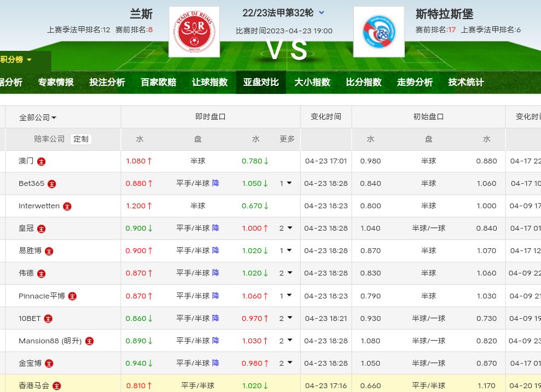Click the 斯特拉斯堡 team name link
The width and height of the screenshot is (541, 392).
pyautogui.click(x=444, y=14)
